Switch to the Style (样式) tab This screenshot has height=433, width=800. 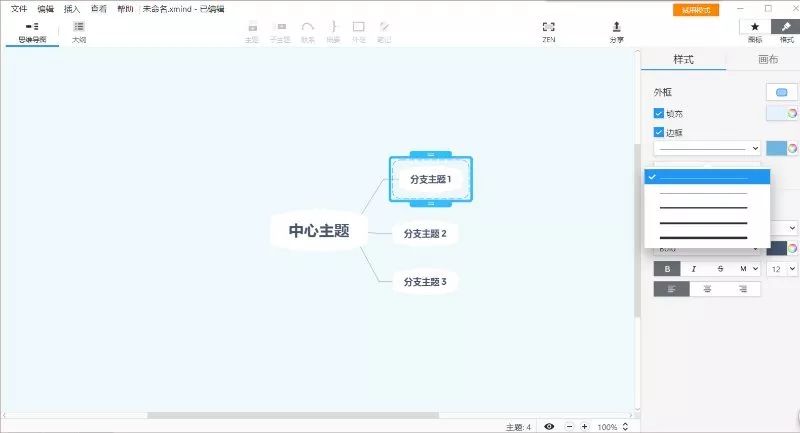683,60
